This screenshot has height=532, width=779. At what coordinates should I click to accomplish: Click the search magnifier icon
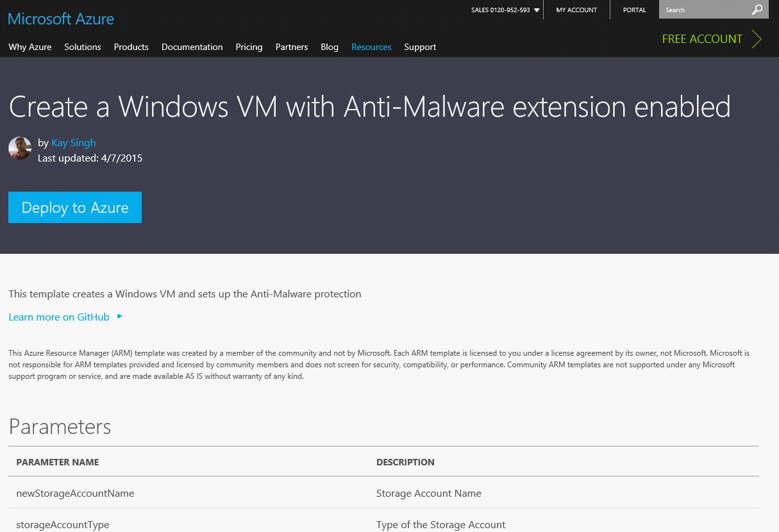point(757,10)
